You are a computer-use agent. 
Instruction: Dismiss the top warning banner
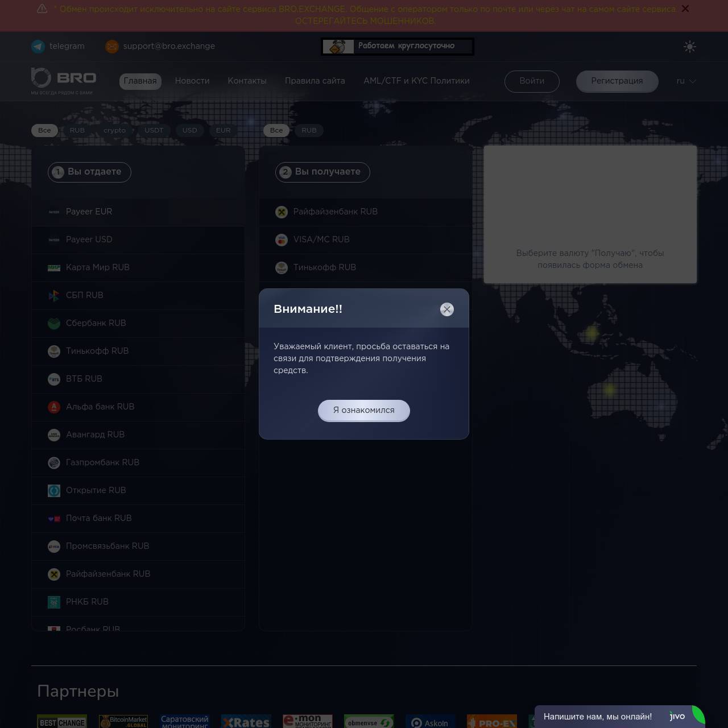point(685,9)
